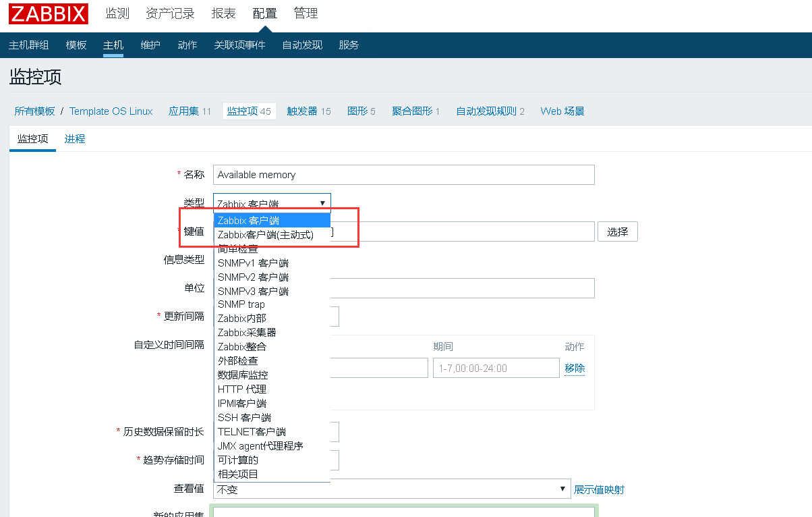Select SNMPv3 客户端 option
812x517 pixels.
point(272,292)
